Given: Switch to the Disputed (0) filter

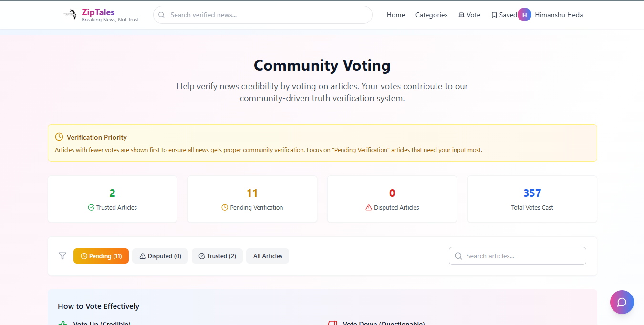Looking at the screenshot, I should pos(160,256).
